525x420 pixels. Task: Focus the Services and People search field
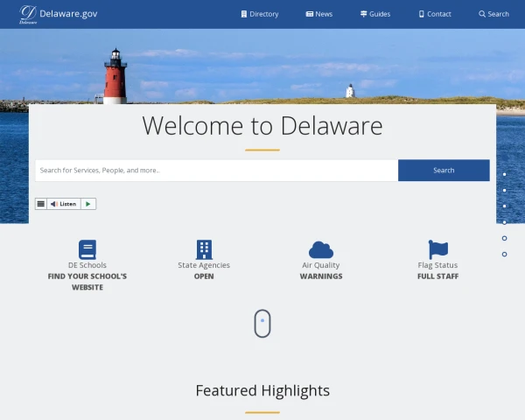coord(215,171)
